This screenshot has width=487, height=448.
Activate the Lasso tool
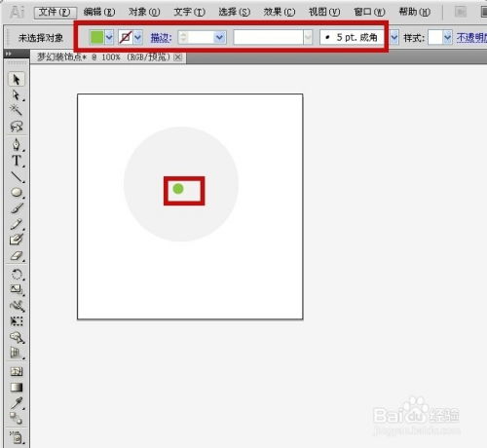point(17,127)
